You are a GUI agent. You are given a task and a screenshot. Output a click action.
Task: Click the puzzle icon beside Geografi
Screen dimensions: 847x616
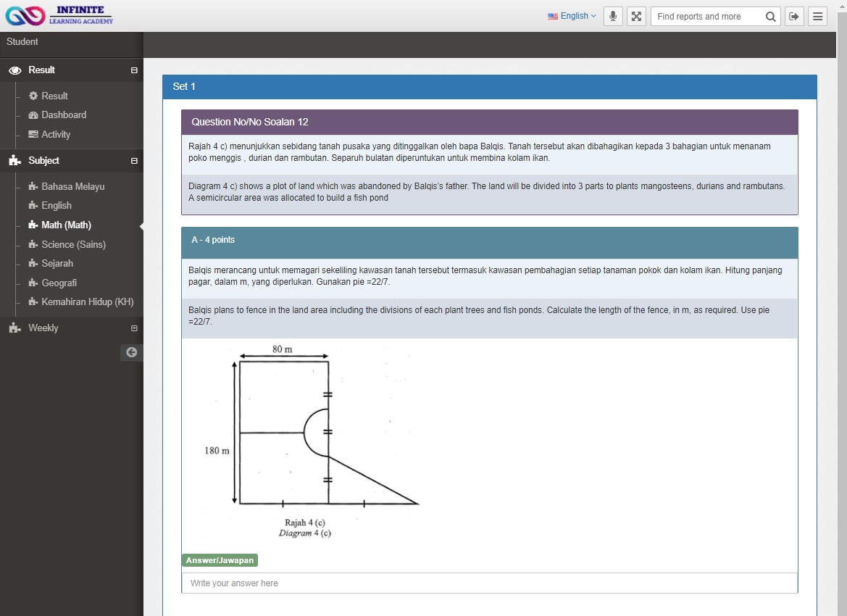point(33,282)
